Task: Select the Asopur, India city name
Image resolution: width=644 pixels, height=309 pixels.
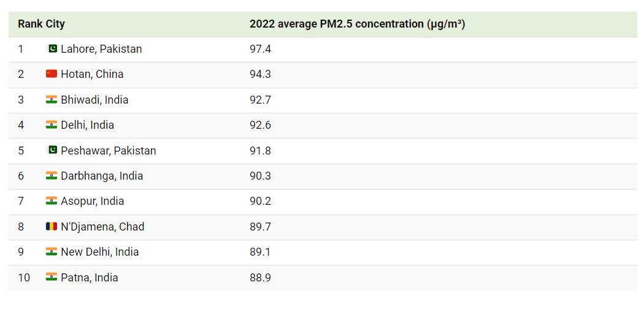Action: [93, 201]
